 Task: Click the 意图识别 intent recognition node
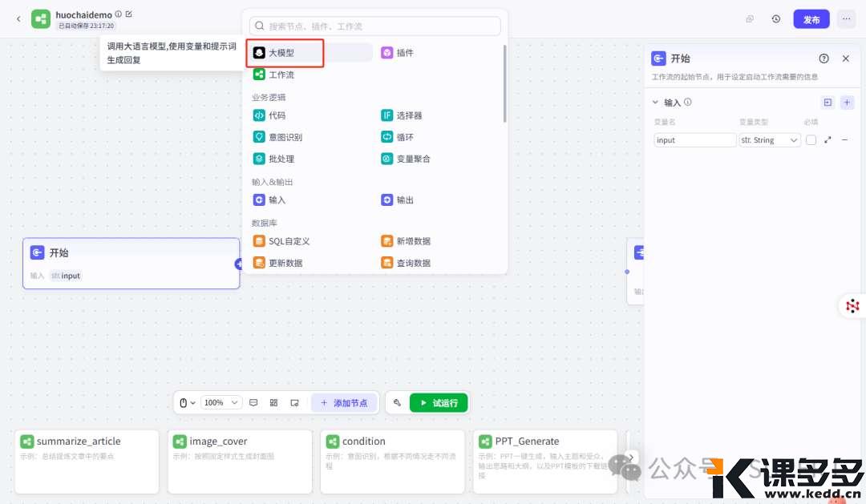point(285,136)
